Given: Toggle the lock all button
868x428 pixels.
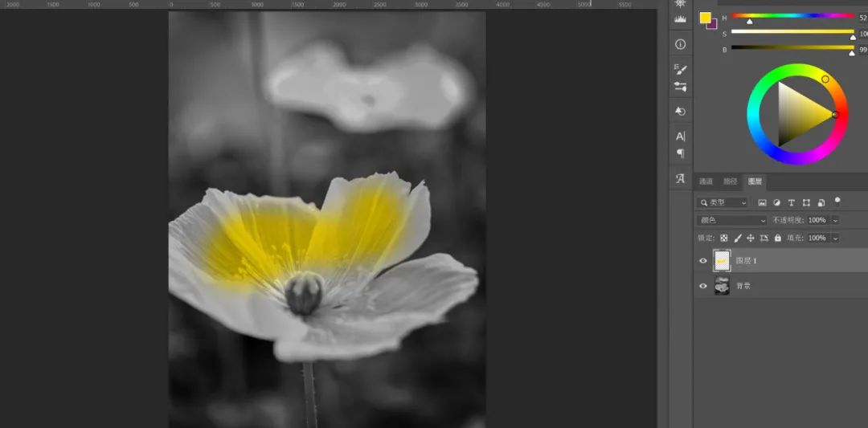Looking at the screenshot, I should coord(777,238).
